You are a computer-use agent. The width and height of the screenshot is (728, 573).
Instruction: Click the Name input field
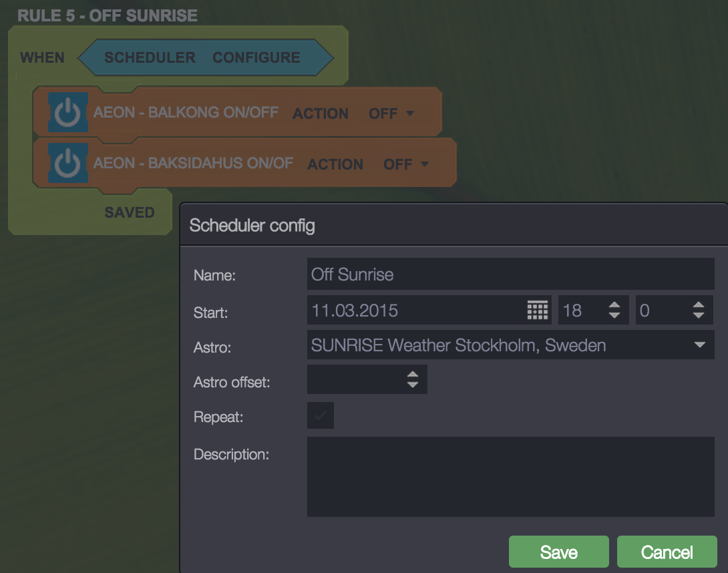point(510,274)
